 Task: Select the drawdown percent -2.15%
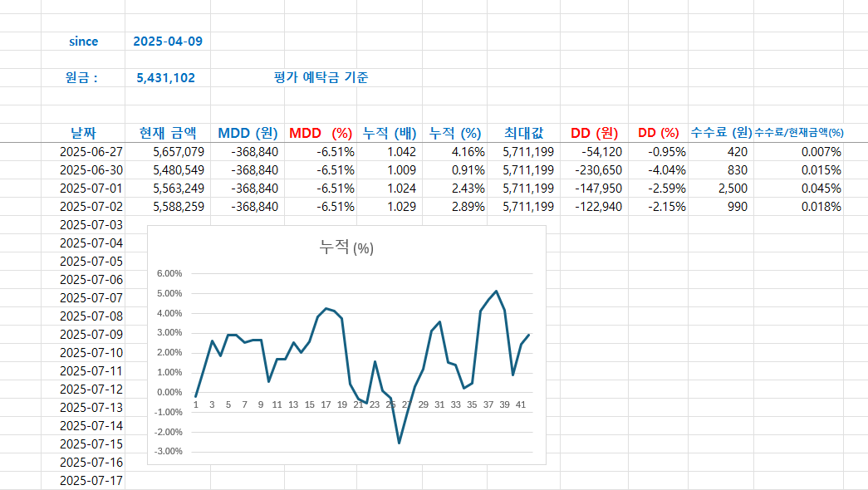click(x=667, y=207)
